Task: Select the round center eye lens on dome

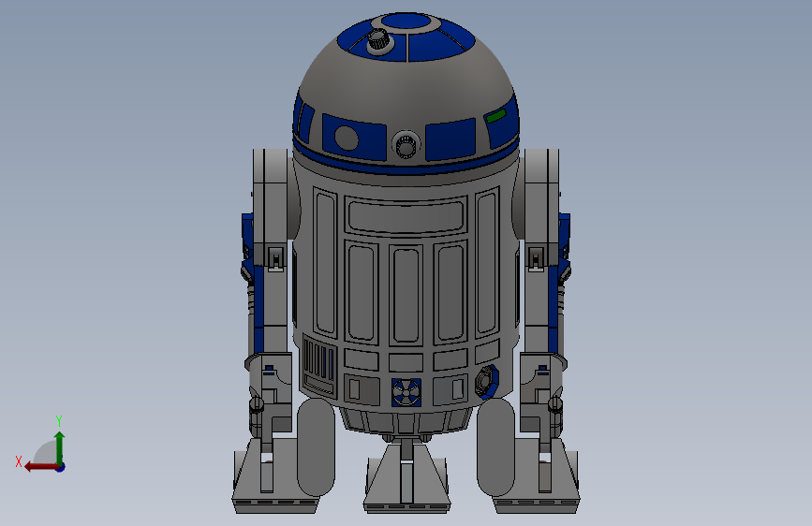Action: [406, 143]
